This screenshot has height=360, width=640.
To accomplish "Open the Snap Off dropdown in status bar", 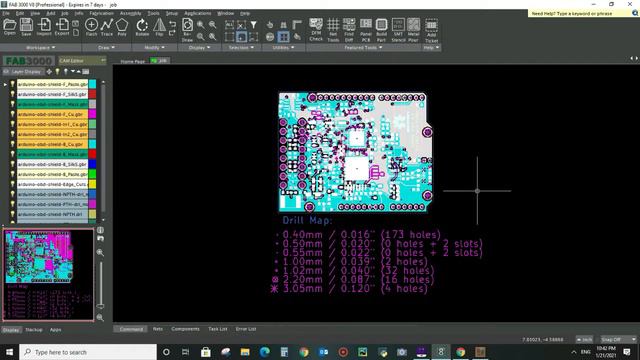I will [x=618, y=340].
